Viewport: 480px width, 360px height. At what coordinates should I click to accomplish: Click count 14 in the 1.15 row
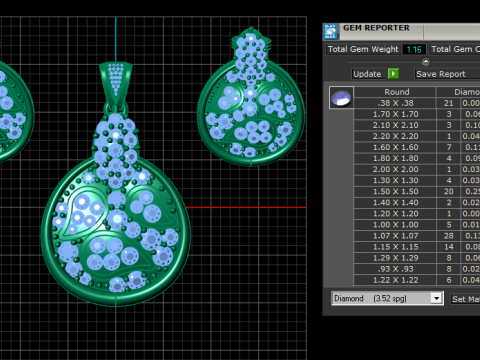click(449, 247)
